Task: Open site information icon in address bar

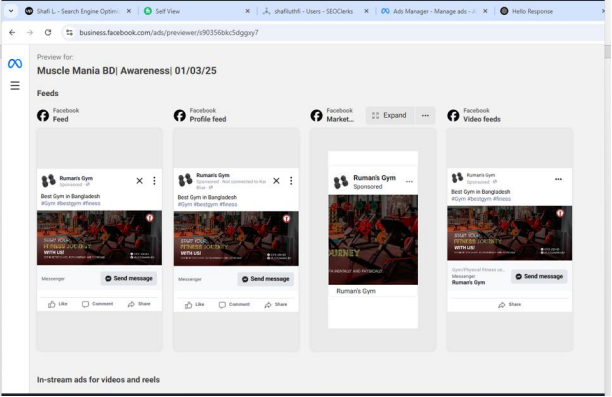Action: click(x=69, y=32)
